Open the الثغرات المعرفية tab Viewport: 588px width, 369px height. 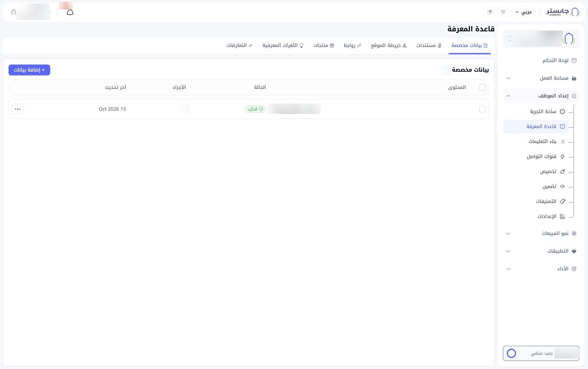coord(283,46)
